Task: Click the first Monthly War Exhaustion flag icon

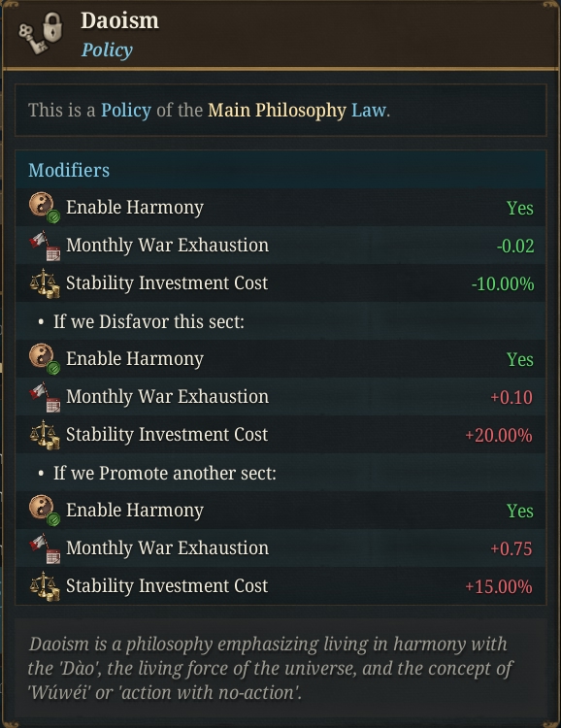Action: tap(45, 246)
